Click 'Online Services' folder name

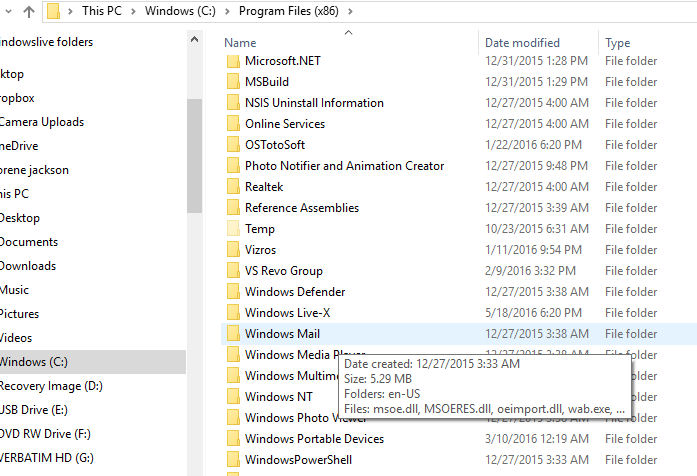coord(285,124)
